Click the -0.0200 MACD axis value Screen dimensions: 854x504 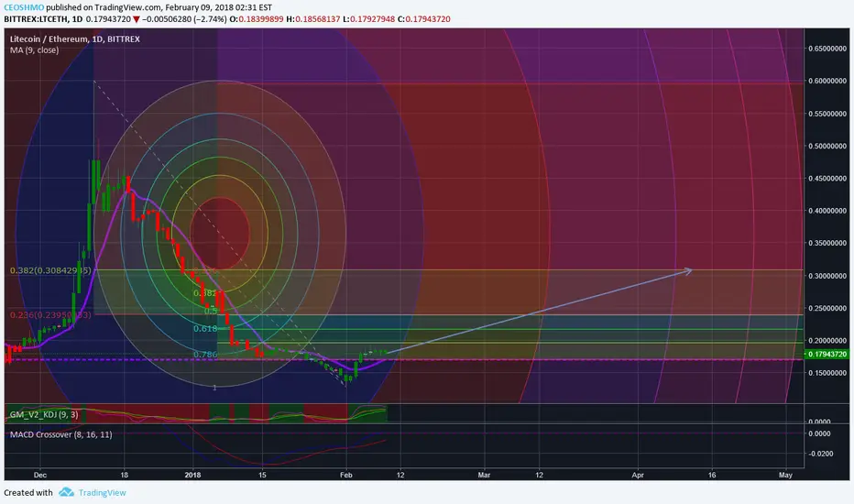(x=820, y=454)
